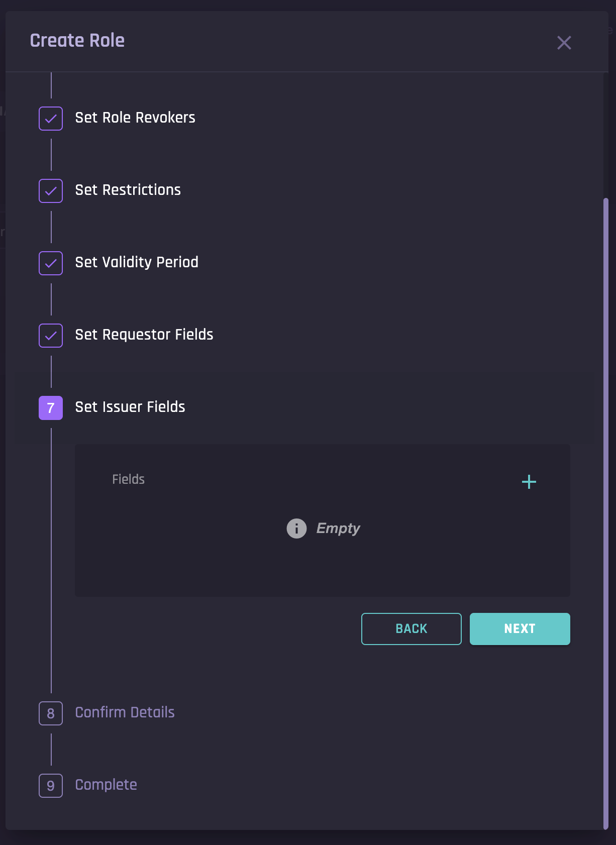The width and height of the screenshot is (616, 845).
Task: Jump to the Complete step
Action: (x=106, y=785)
